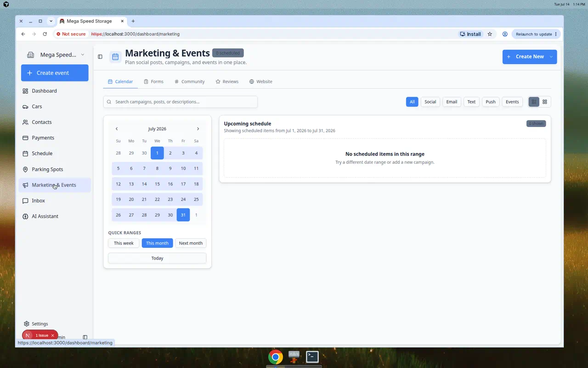Switch to list view layout
The width and height of the screenshot is (588, 368).
tap(534, 102)
